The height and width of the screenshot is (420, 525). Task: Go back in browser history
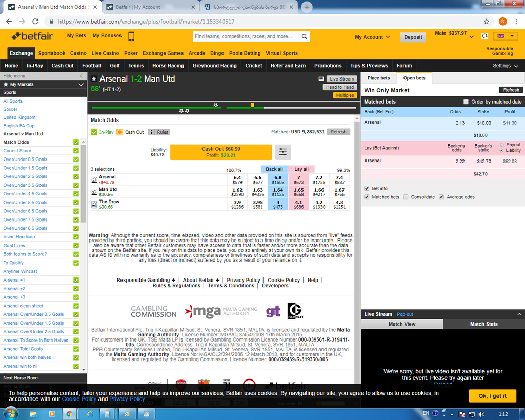[x=9, y=22]
